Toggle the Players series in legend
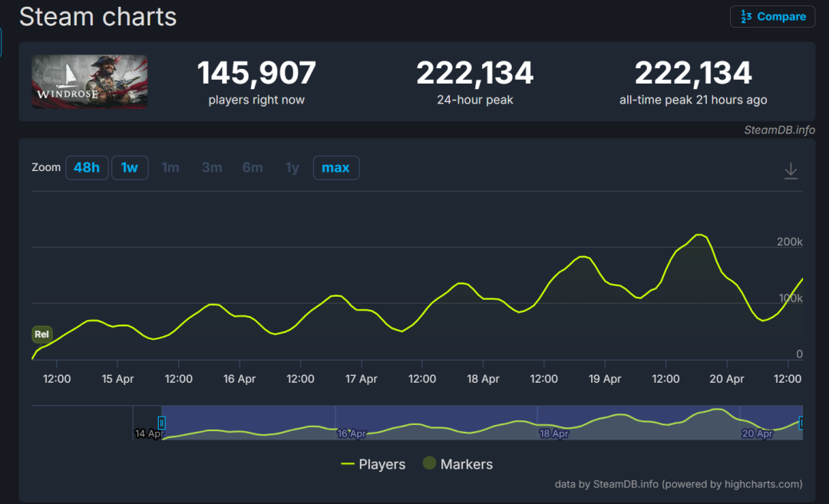Screen dimensions: 829x504 (373, 464)
